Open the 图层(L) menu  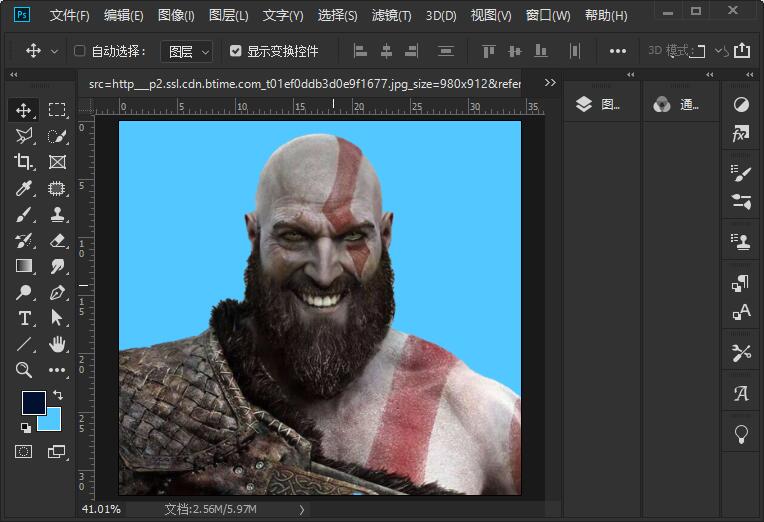point(229,16)
